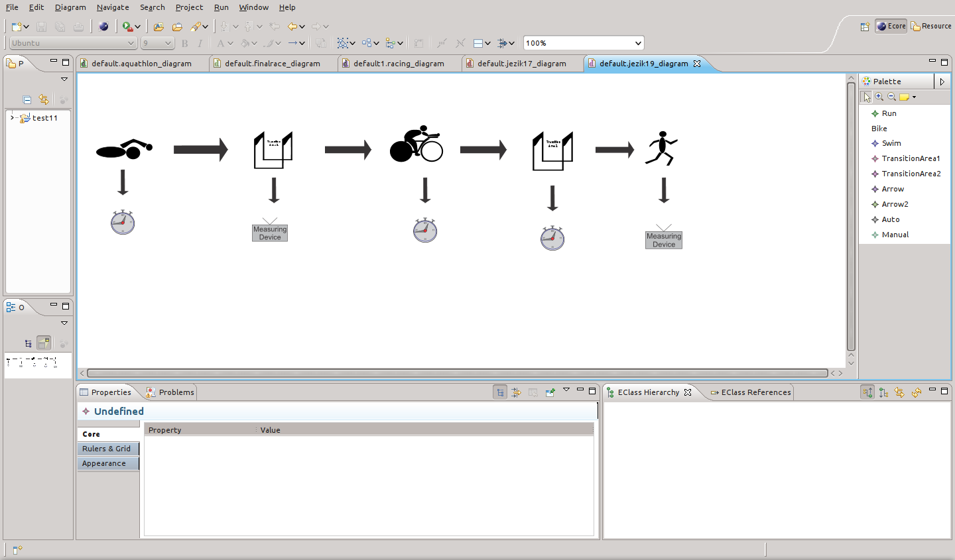Collapse the Palette with the triangle button
955x560 pixels.
click(x=942, y=82)
